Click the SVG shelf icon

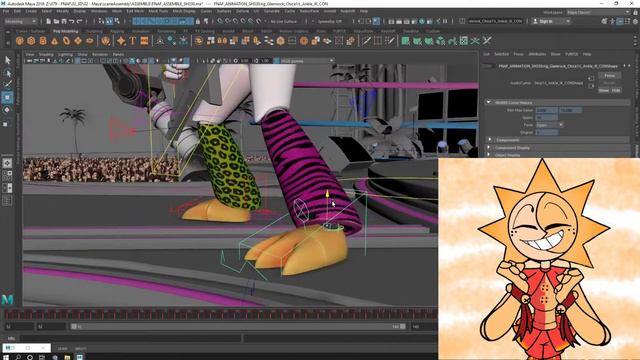pos(144,41)
